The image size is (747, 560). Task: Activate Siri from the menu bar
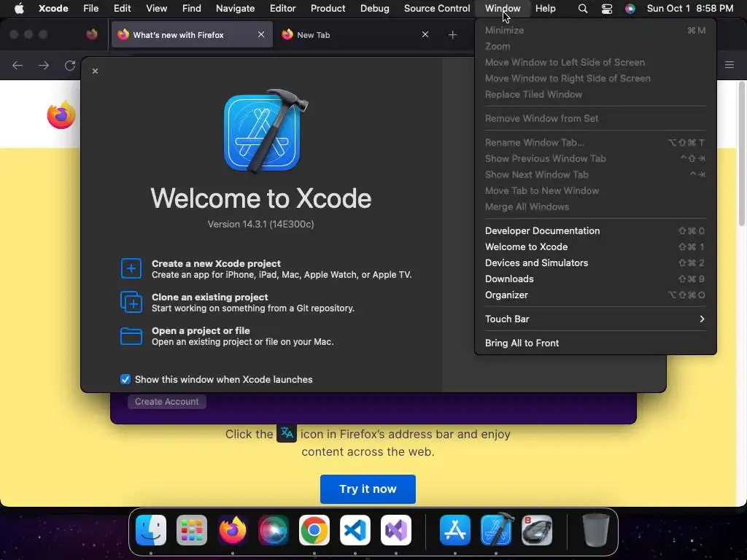(x=630, y=9)
